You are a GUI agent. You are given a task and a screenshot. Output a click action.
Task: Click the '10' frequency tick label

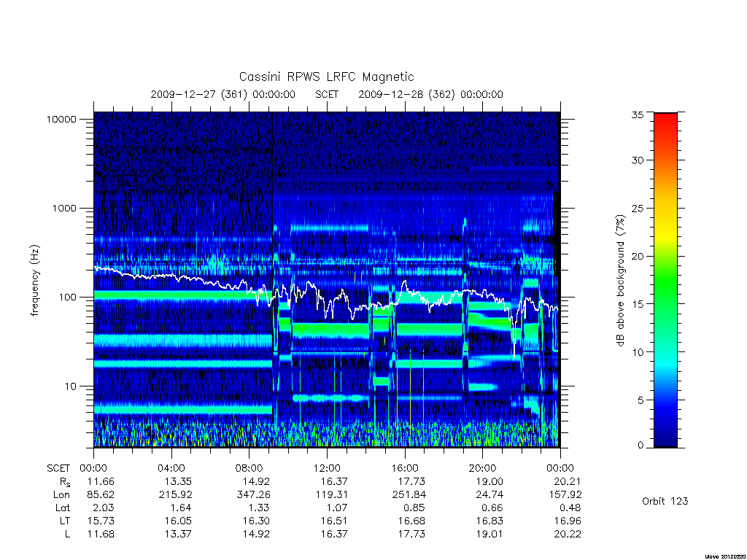click(x=70, y=386)
